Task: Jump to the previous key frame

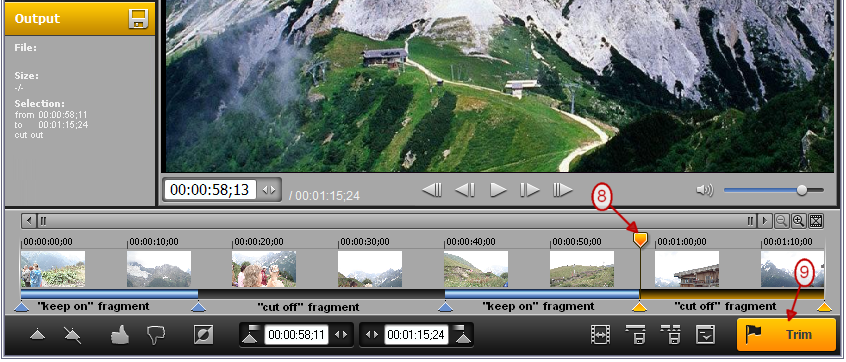Action: [432, 190]
